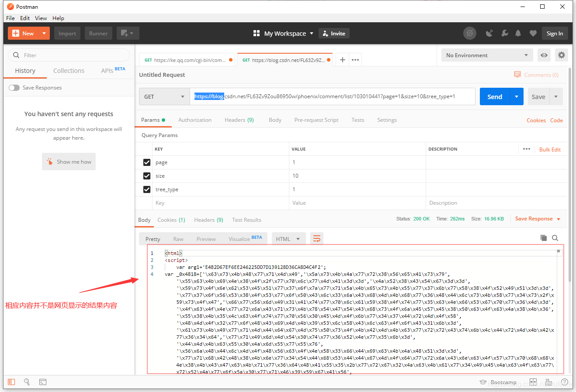The height and width of the screenshot is (392, 576).
Task: Click the New tab plus icon
Action: 343,60
